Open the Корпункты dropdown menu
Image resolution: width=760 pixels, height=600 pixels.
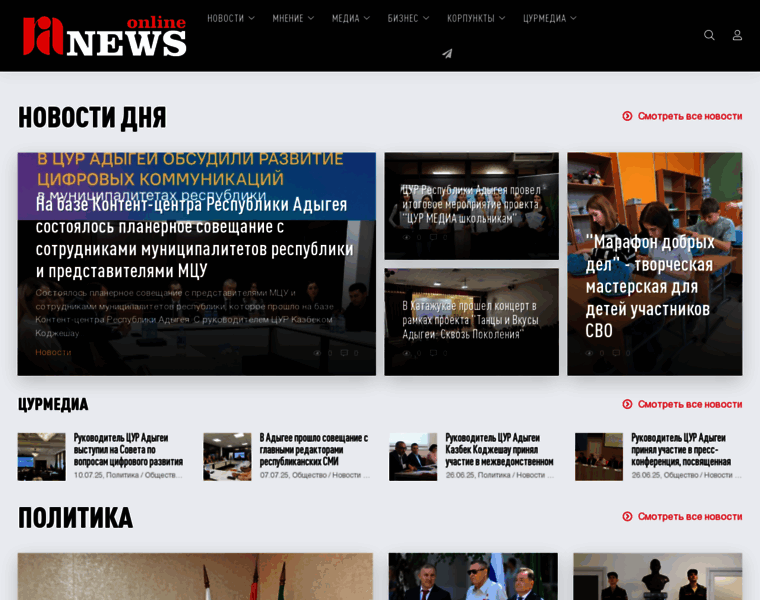tap(475, 18)
